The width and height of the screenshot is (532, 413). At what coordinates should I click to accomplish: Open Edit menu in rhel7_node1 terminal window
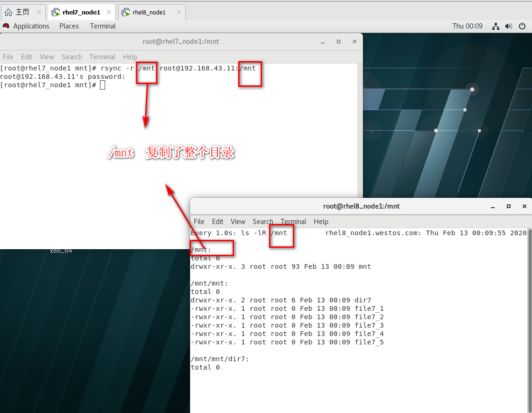pyautogui.click(x=27, y=56)
